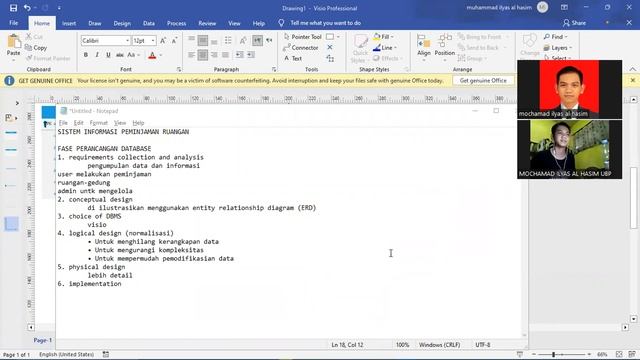This screenshot has width=640, height=360.
Task: Dismiss the genuine Office notification bar
Action: point(633,80)
